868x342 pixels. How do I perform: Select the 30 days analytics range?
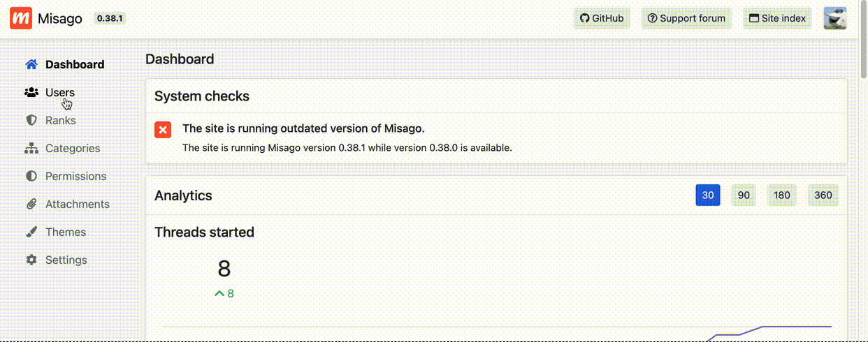click(707, 195)
